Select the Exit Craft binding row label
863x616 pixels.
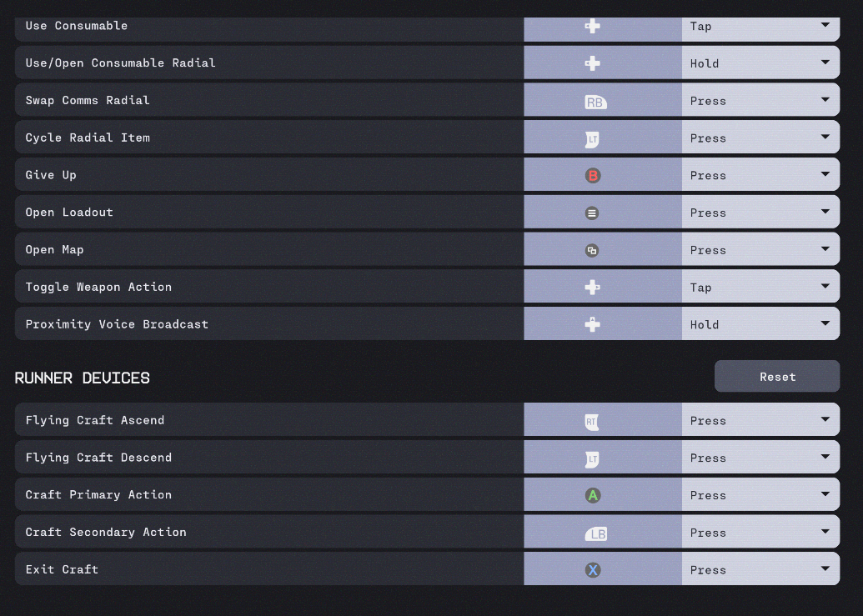pyautogui.click(x=62, y=569)
